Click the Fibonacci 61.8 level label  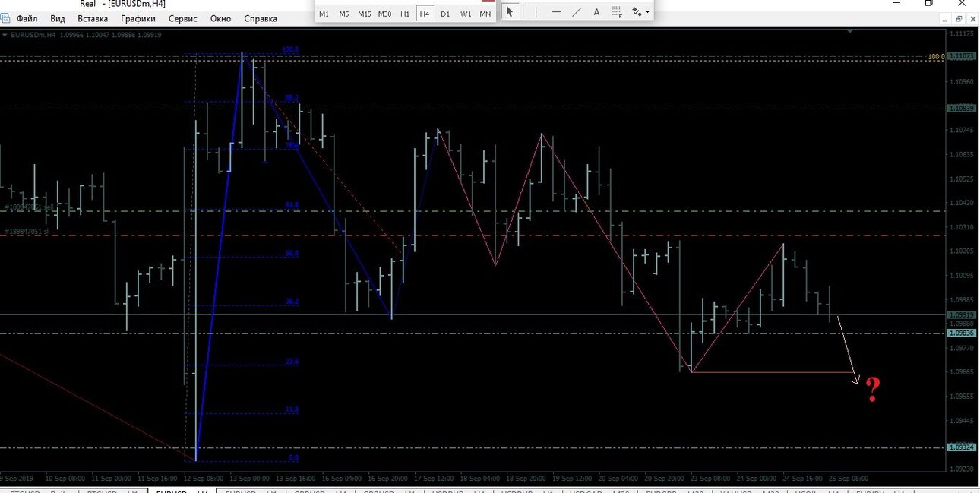point(292,205)
